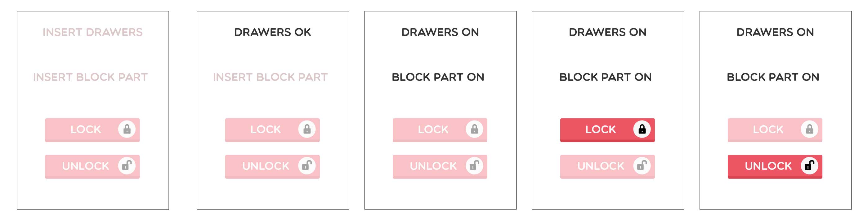Screen dimensions: 868x220
Task: Click BLOCK PART ON label in fifth panel
Action: coord(773,77)
